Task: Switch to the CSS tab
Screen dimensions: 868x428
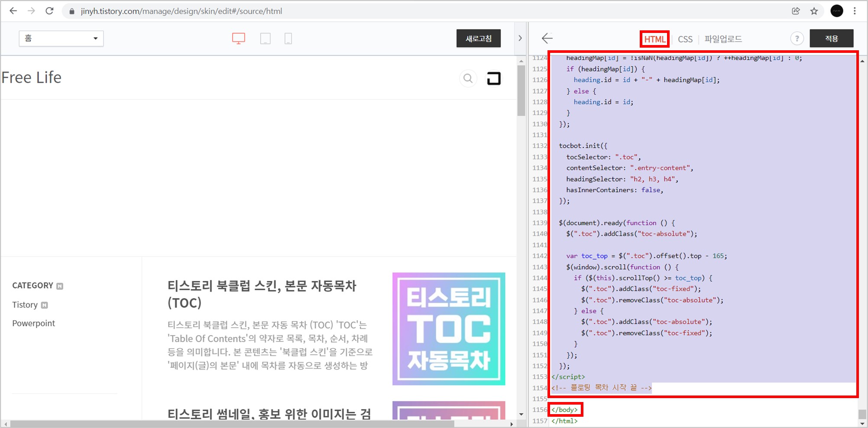Action: [x=685, y=39]
